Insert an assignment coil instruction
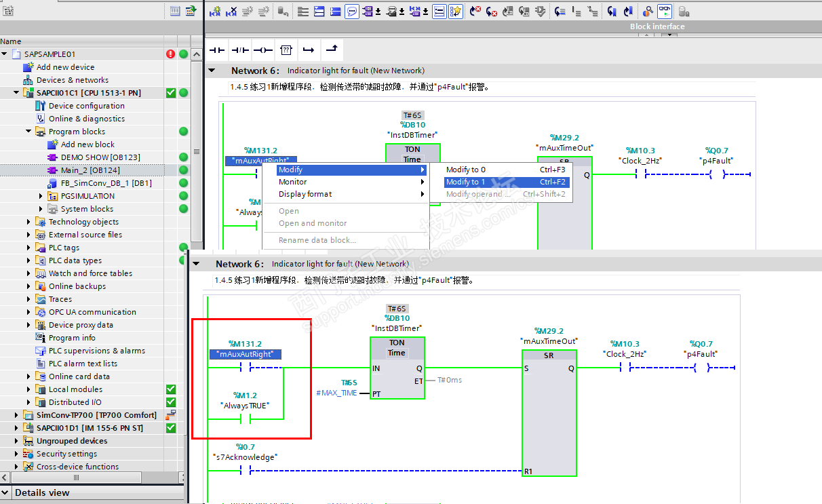822x504 pixels. [x=262, y=50]
